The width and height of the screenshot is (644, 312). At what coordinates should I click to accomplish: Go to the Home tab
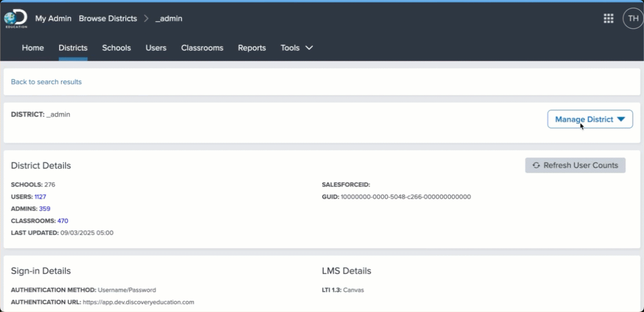(x=33, y=48)
